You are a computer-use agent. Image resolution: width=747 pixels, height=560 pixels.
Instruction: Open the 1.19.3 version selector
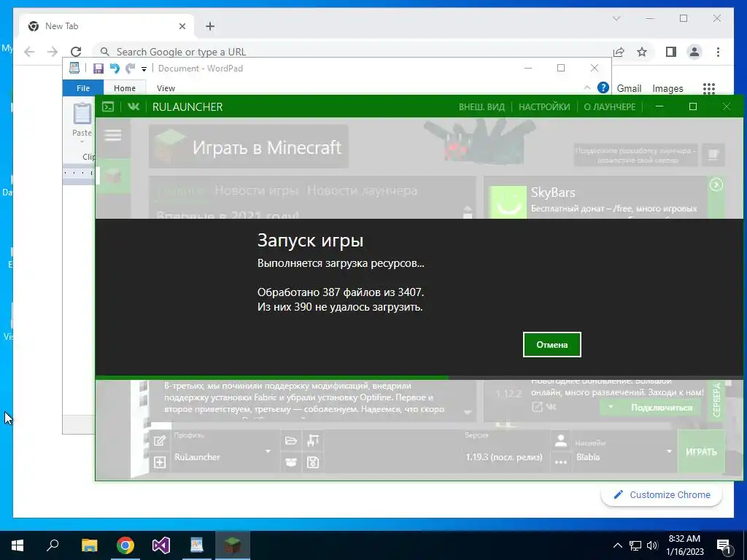point(503,457)
